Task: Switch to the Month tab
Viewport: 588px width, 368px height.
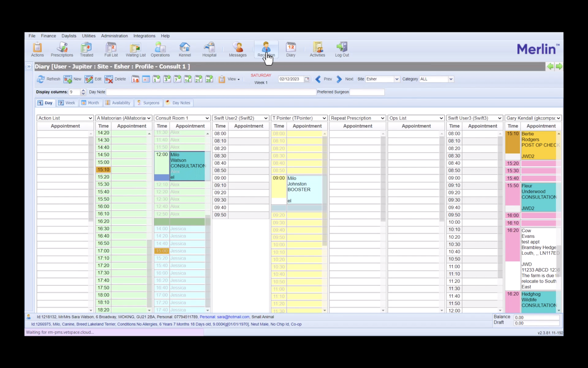Action: point(90,103)
